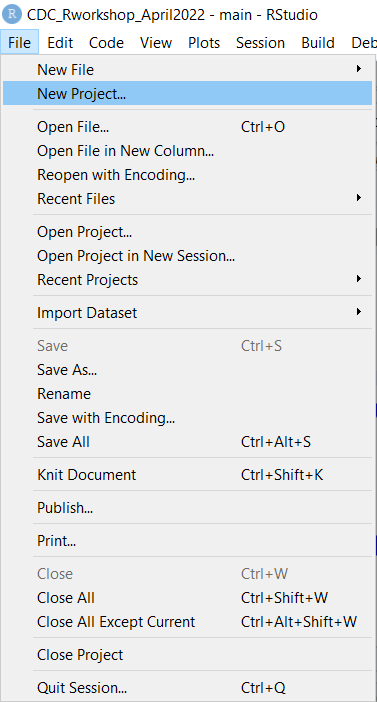The image size is (377, 702).
Task: Open the Code menu
Action: click(x=106, y=43)
